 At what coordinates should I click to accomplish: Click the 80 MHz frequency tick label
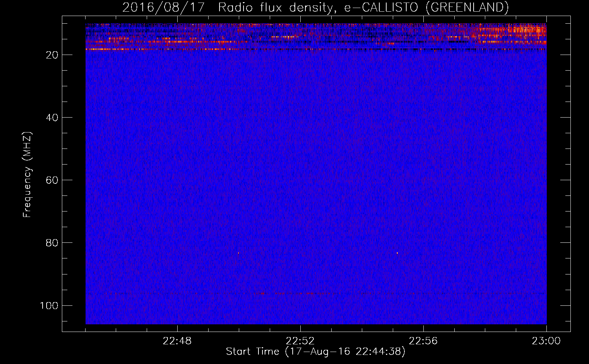click(52, 243)
